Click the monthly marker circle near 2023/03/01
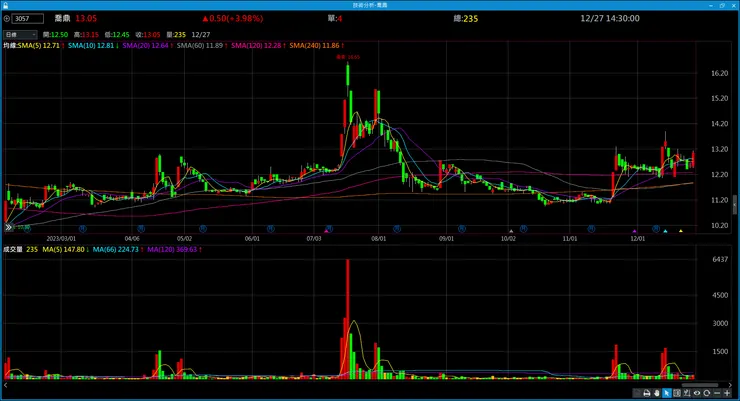Image resolution: width=740 pixels, height=401 pixels. (x=83, y=229)
